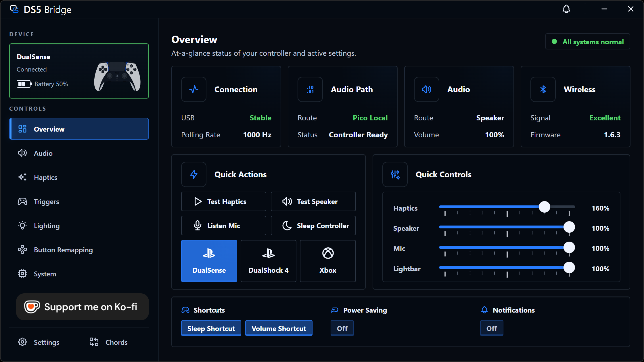Click the Audio card speaker icon
The height and width of the screenshot is (362, 644).
(x=427, y=89)
